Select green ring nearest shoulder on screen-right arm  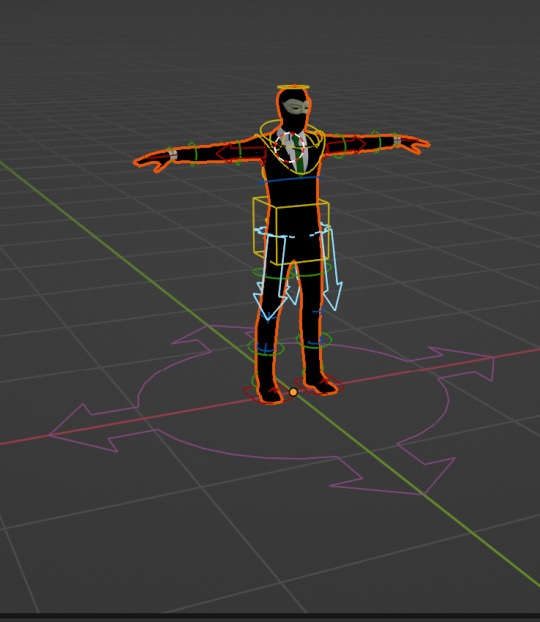pyautogui.click(x=340, y=146)
